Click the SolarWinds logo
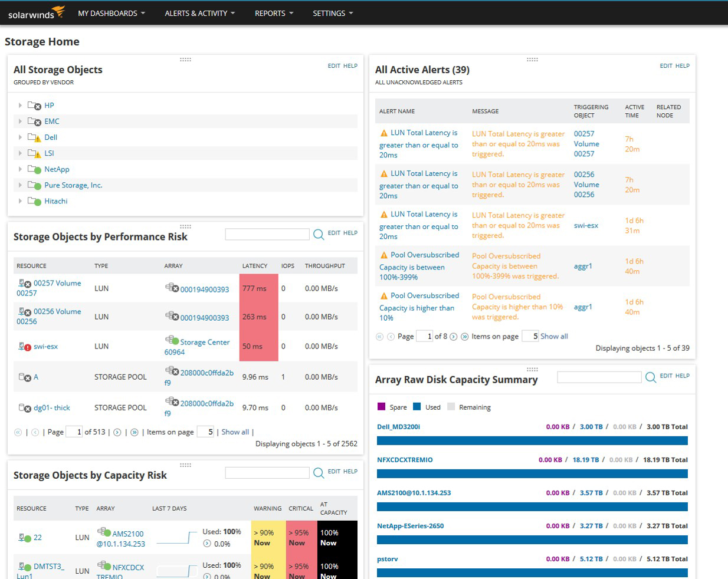Screen dimensions: 728x579 pyautogui.click(x=36, y=13)
